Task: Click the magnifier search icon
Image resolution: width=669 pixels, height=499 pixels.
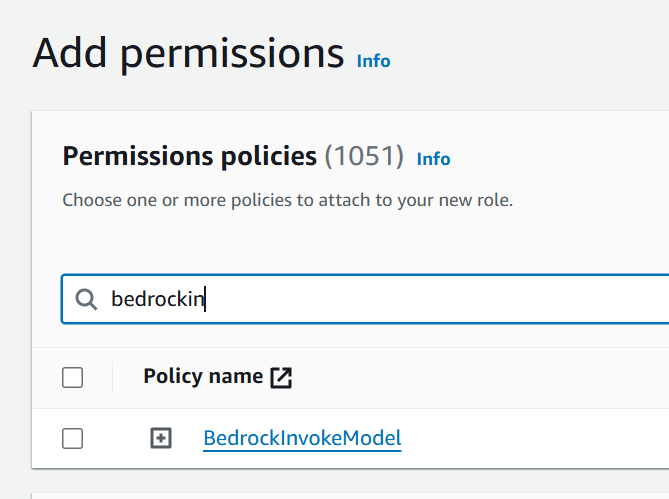Action: [x=87, y=299]
